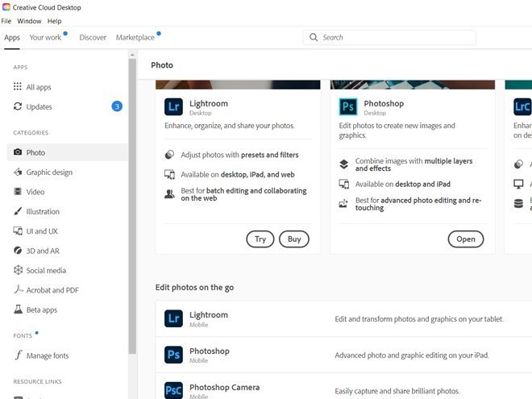
Task: Click the Manage fonts f icon
Action: [x=19, y=355]
